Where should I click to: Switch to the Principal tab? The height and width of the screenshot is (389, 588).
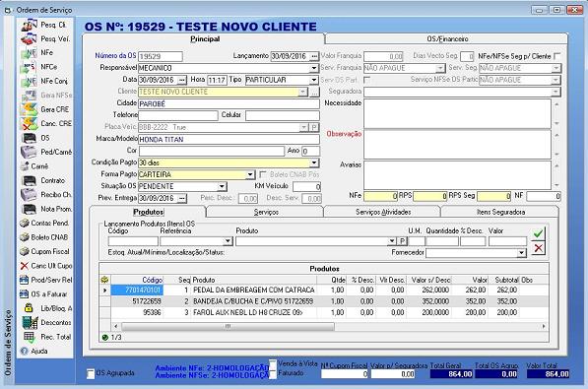click(x=205, y=39)
